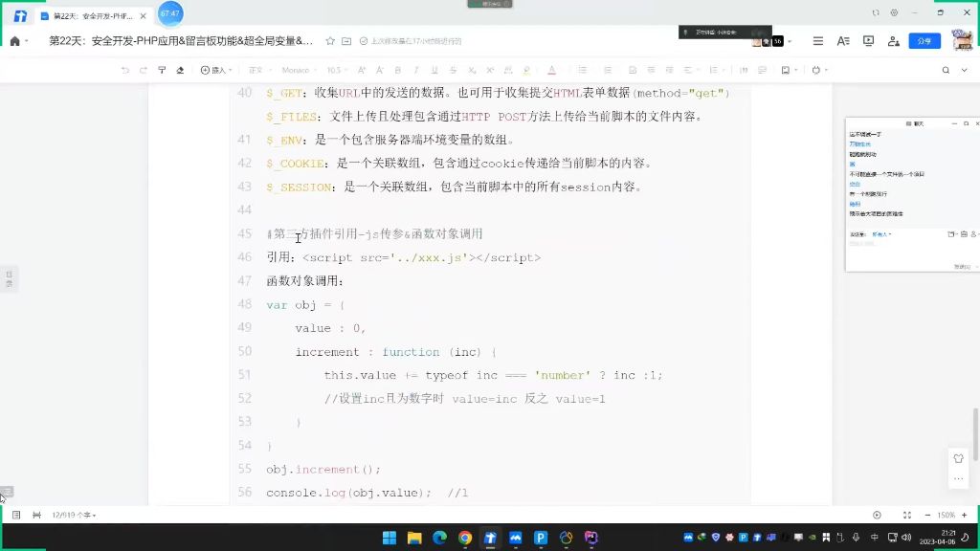
Task: Click the zoom out minus button
Action: pyautogui.click(x=926, y=515)
